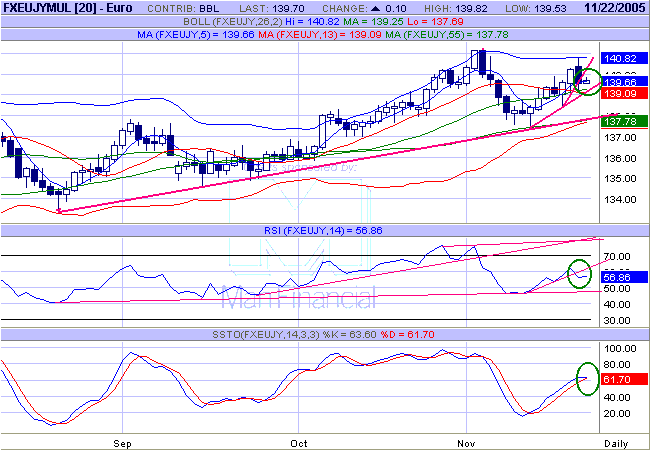Screen dimensions: 650x450
Task: Click the Daily timeframe label
Action: pyautogui.click(x=616, y=444)
